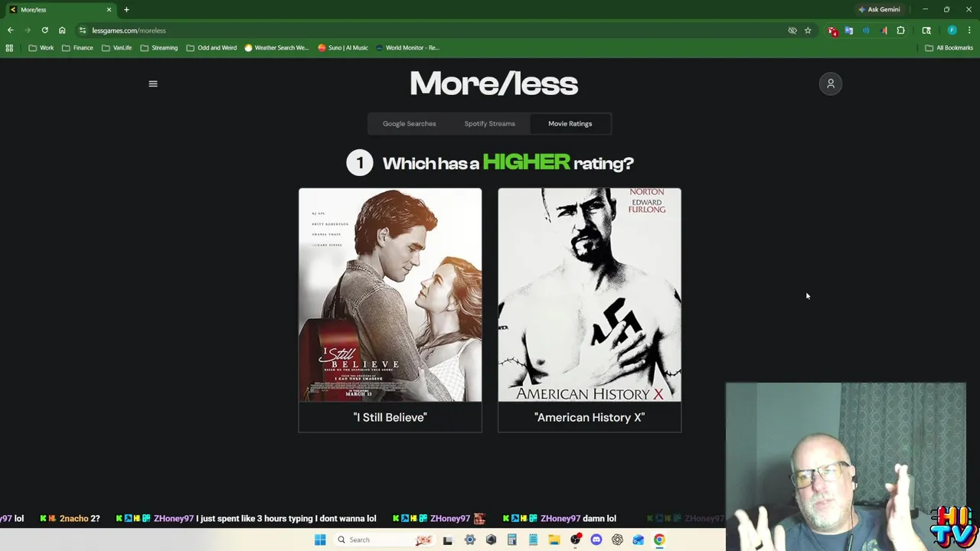Viewport: 980px width, 551px height.
Task: Open the Windows Start menu
Action: click(x=320, y=540)
